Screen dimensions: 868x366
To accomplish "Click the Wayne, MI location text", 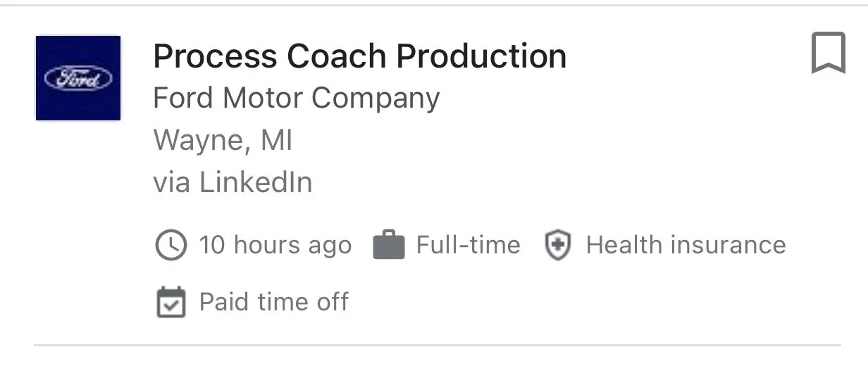I will click(x=223, y=141).
